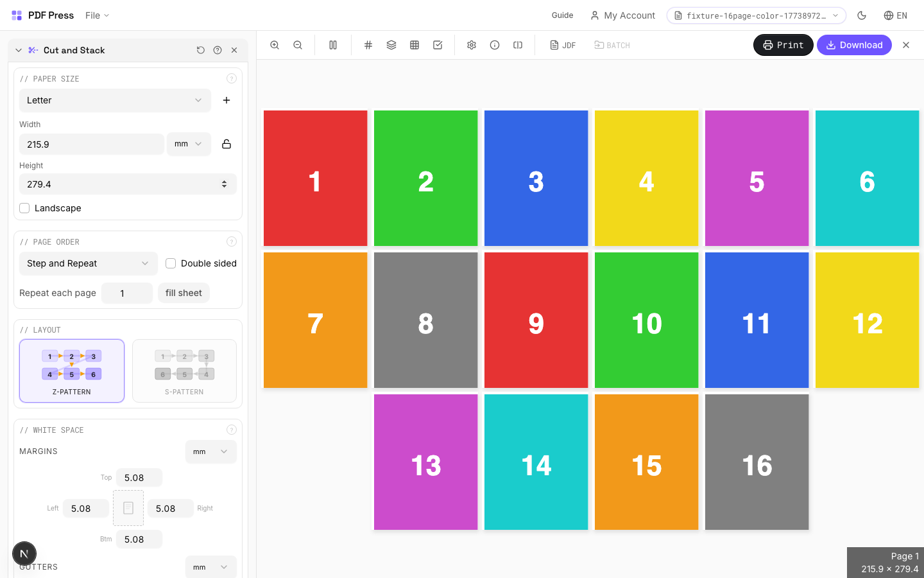This screenshot has height=578, width=924.
Task: Open the Paper Size dropdown showing Letter
Action: [x=115, y=100]
